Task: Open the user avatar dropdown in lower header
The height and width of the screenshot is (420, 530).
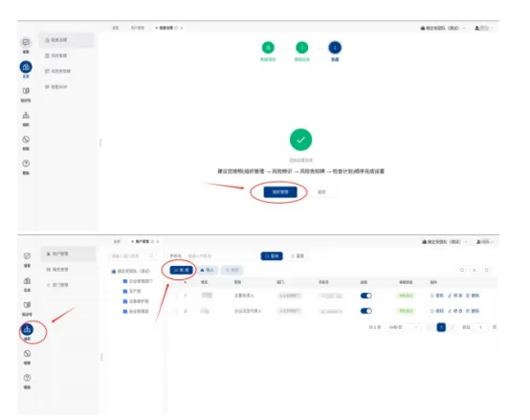Action: (485, 242)
